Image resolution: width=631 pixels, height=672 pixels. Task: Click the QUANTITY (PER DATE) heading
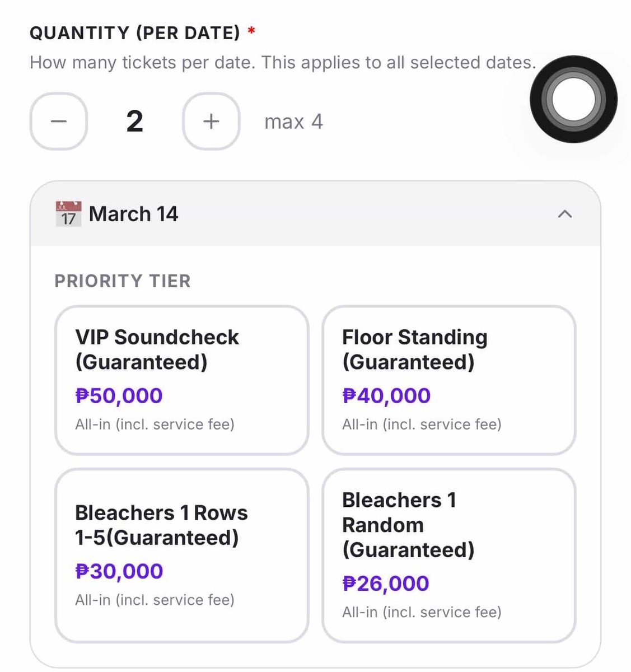(x=135, y=33)
